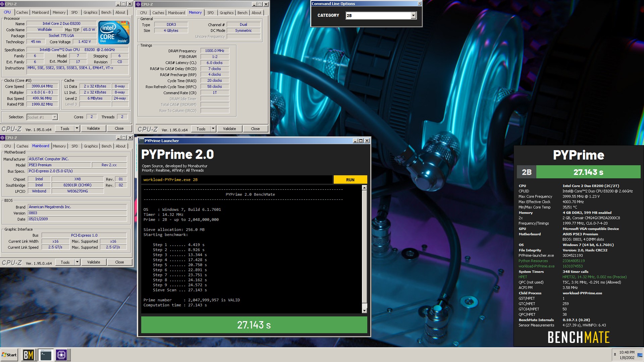Close the CPU-Z Memory window via X
The image size is (644, 362).
(266, 4)
